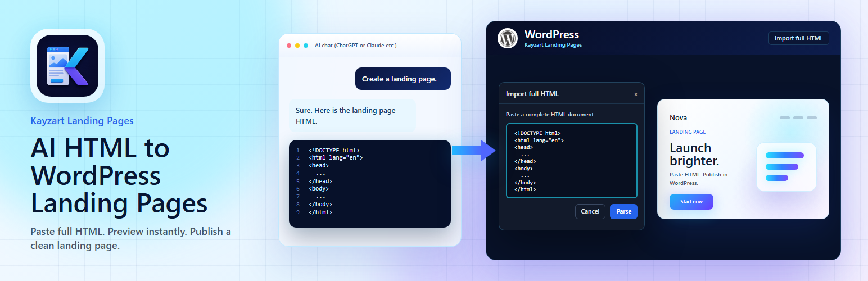Image resolution: width=868 pixels, height=281 pixels.
Task: Click the '<!DOCTYPE html>' line in AI chat code
Action: [334, 151]
